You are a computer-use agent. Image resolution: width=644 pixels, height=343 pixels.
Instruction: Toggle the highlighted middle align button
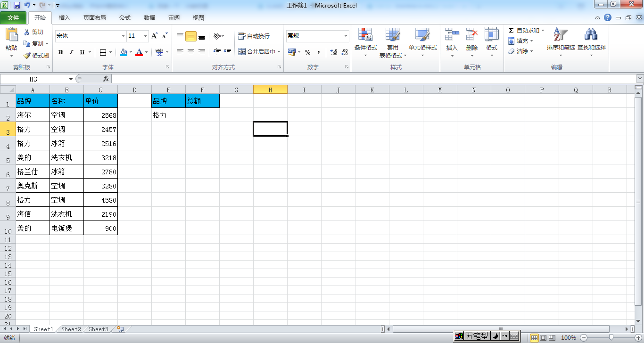(x=191, y=36)
